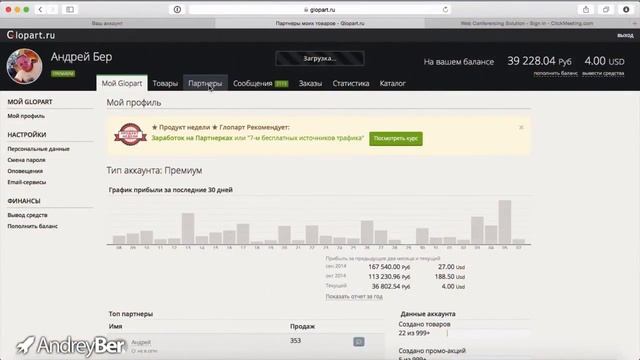
Task: Open the Каталог tab
Action: pyautogui.click(x=392, y=83)
